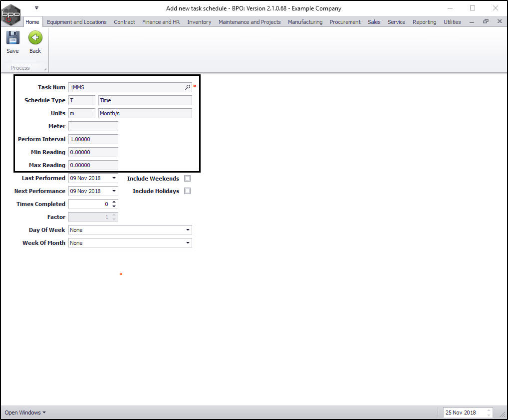
Task: Click the Max Reading field
Action: point(93,165)
